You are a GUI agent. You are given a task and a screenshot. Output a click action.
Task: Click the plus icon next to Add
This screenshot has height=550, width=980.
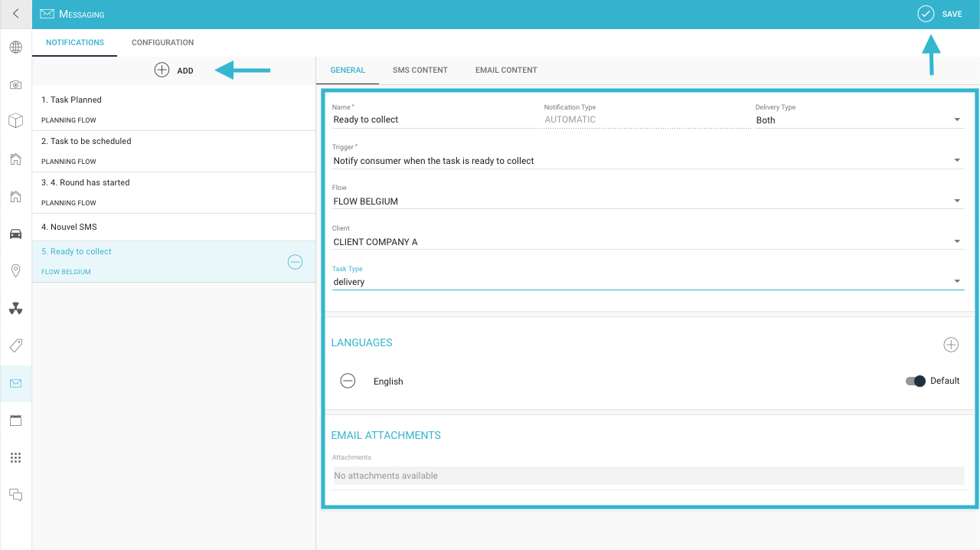coord(162,70)
